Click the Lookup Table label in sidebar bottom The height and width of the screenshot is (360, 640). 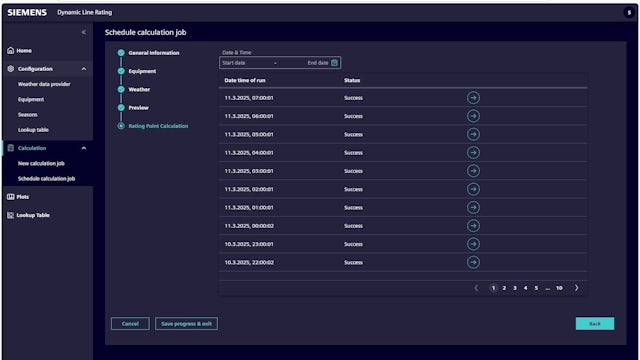click(x=33, y=215)
